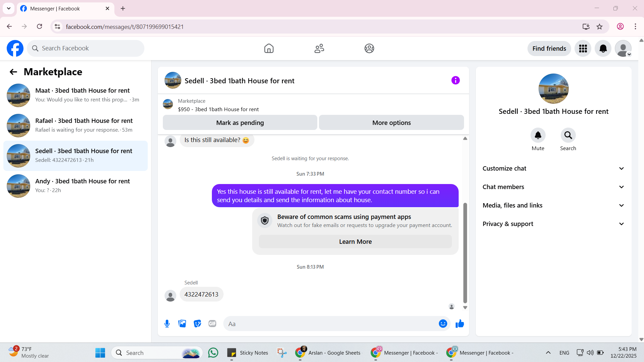
Task: Click the facebook.com address bar URL
Action: click(x=125, y=27)
